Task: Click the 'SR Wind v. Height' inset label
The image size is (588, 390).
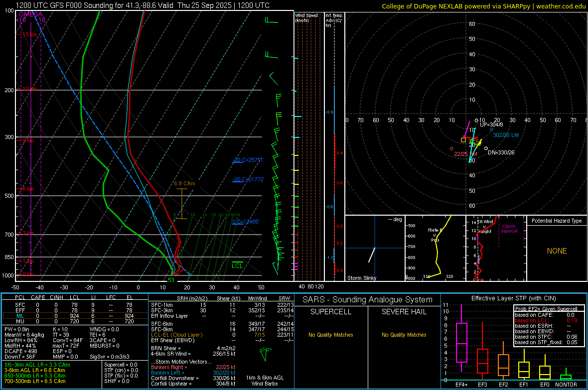Action: pyautogui.click(x=485, y=227)
